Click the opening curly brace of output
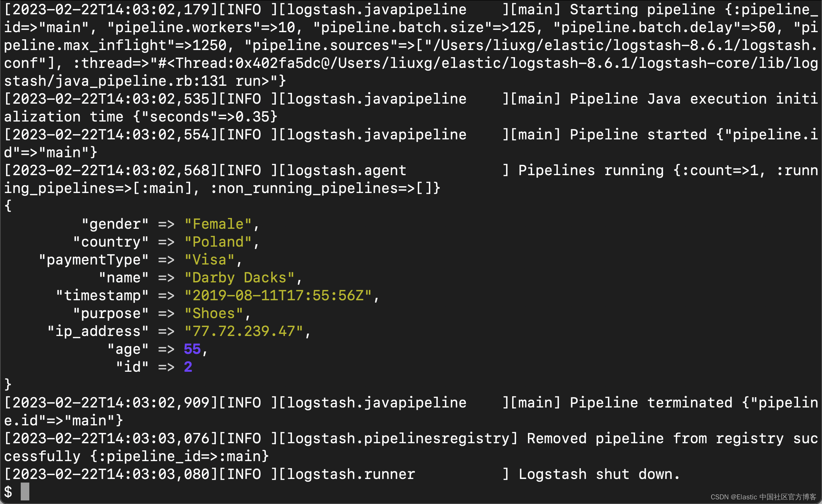822x504 pixels. click(8, 206)
